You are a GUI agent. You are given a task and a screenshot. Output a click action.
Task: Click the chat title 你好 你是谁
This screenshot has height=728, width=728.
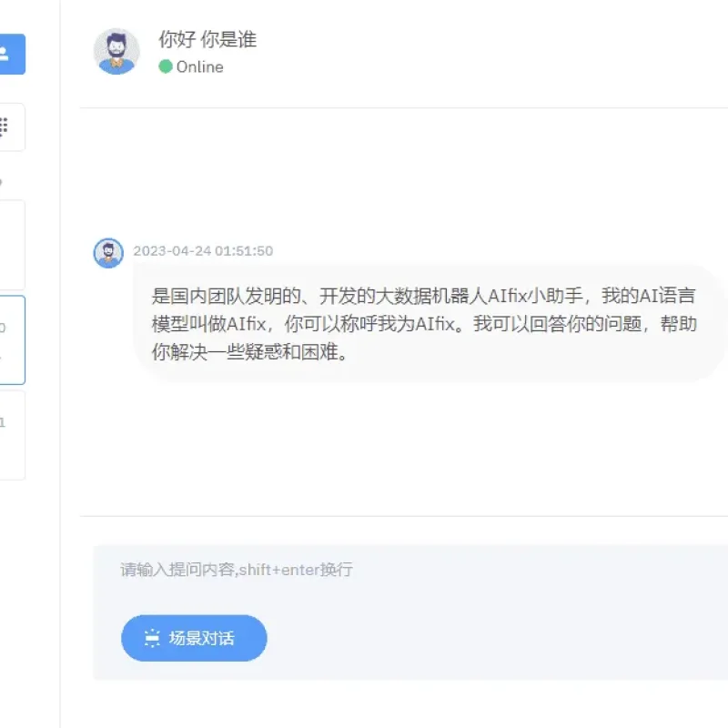(x=207, y=39)
